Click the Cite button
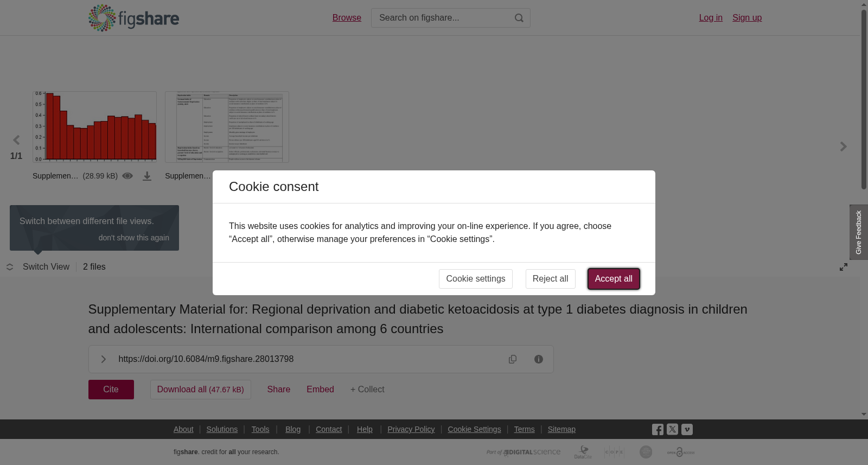 (111, 390)
